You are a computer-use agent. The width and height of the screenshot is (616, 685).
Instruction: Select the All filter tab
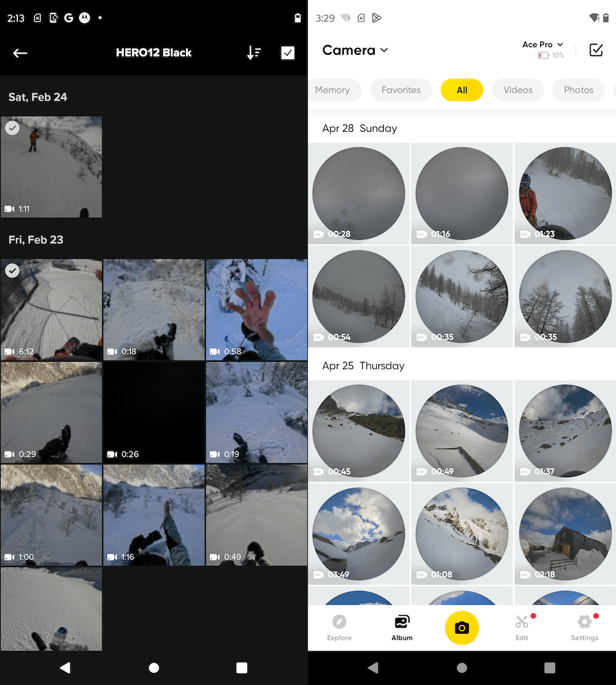click(462, 90)
